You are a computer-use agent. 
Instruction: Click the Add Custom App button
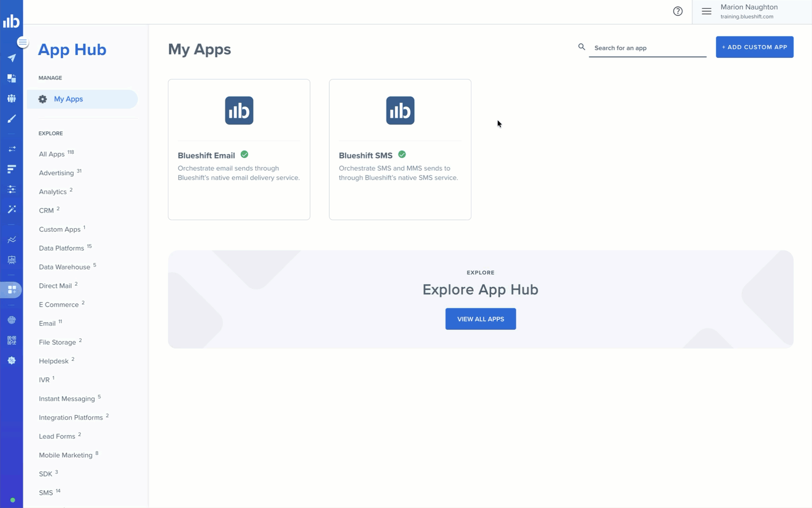coord(754,47)
